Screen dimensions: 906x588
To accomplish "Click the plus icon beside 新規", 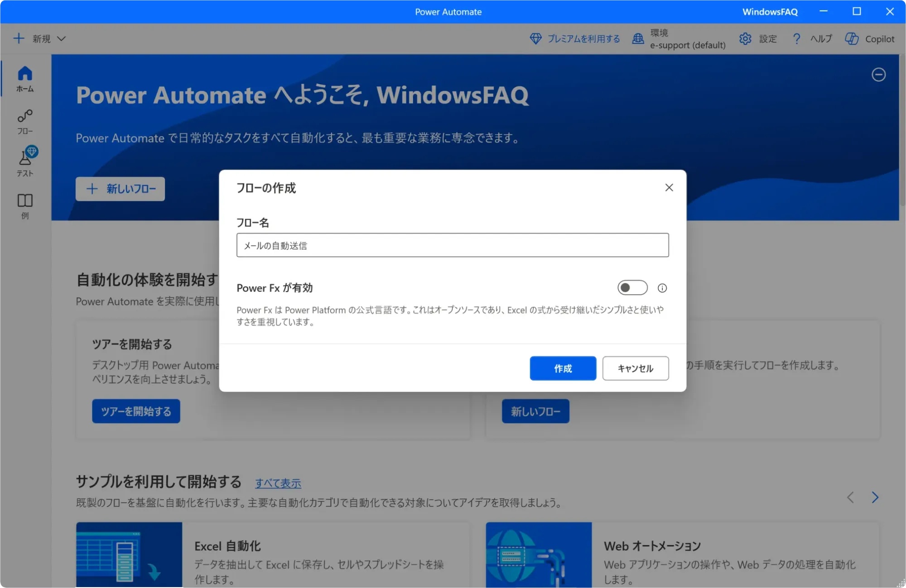I will (x=19, y=38).
